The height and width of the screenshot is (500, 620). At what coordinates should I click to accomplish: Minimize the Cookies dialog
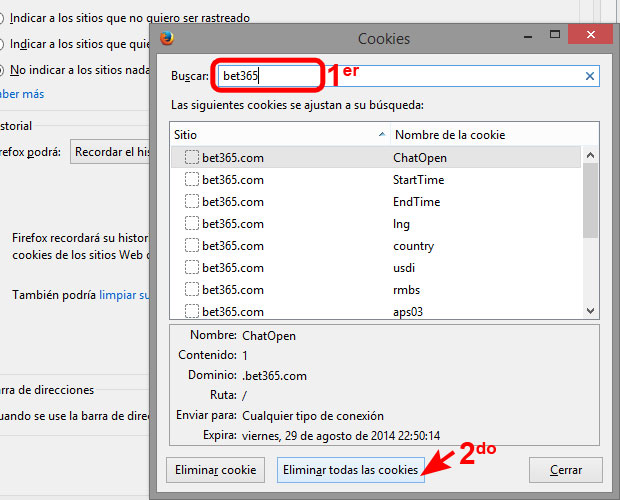(x=527, y=36)
